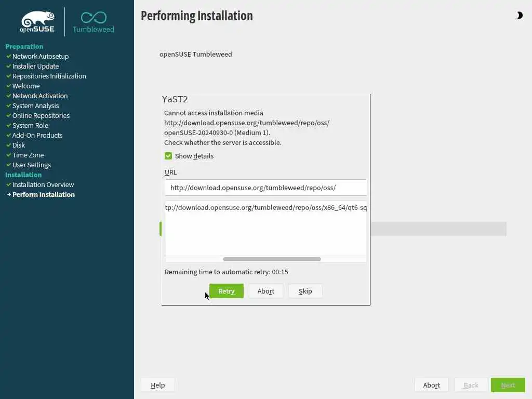This screenshot has width=532, height=399.
Task: Click the openSUSE chameleon logo
Action: (37, 22)
